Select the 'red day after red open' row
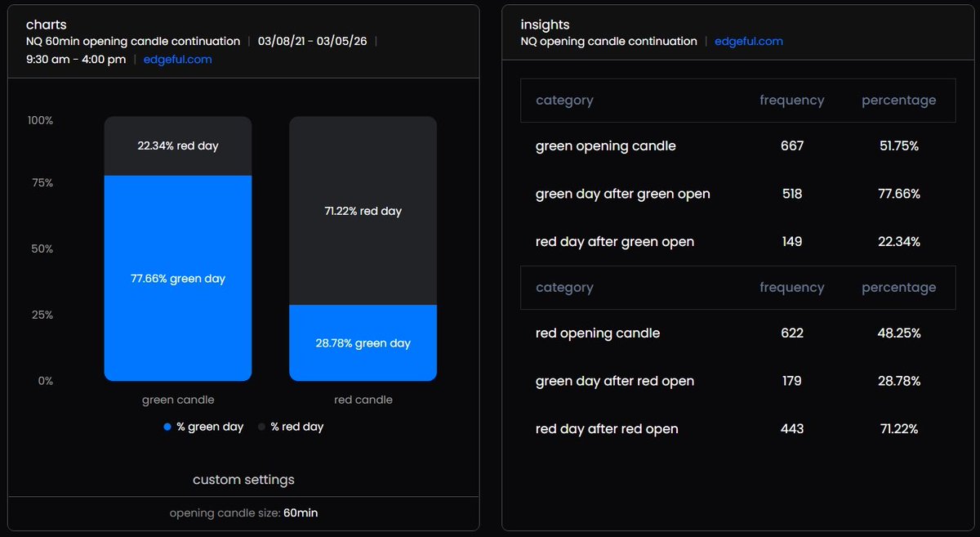Viewport: 980px width, 537px height. tap(737, 429)
